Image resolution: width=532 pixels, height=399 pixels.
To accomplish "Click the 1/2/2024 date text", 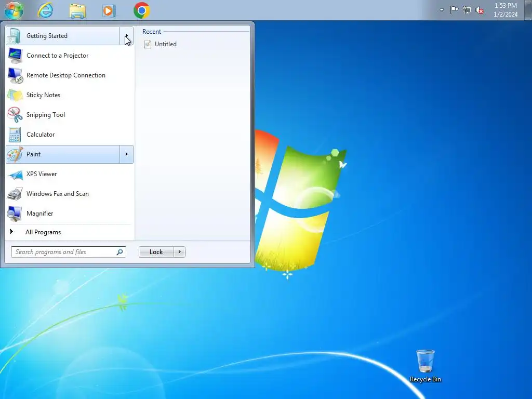I will 506,14.
